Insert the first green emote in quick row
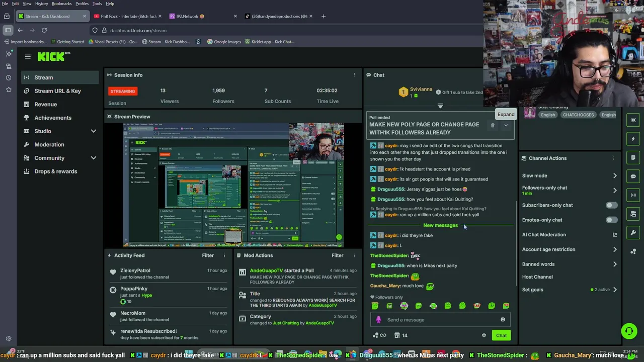Viewport: 644px width, 362px height. point(375,306)
